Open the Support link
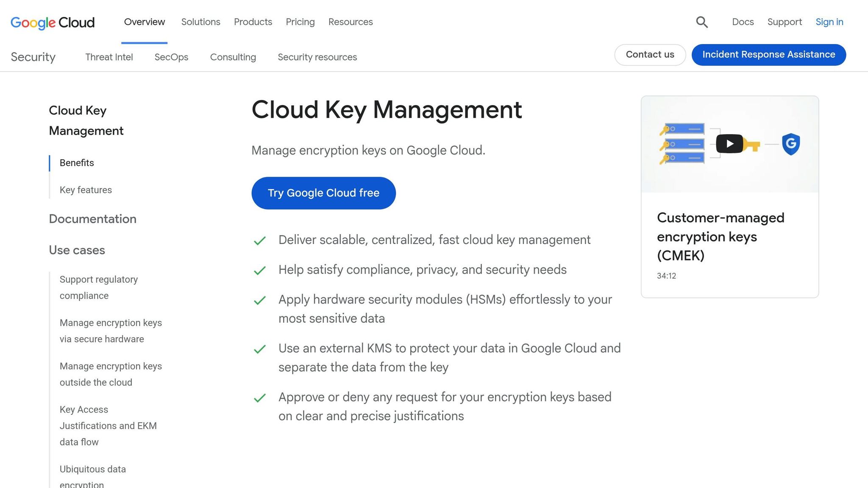 (x=785, y=22)
